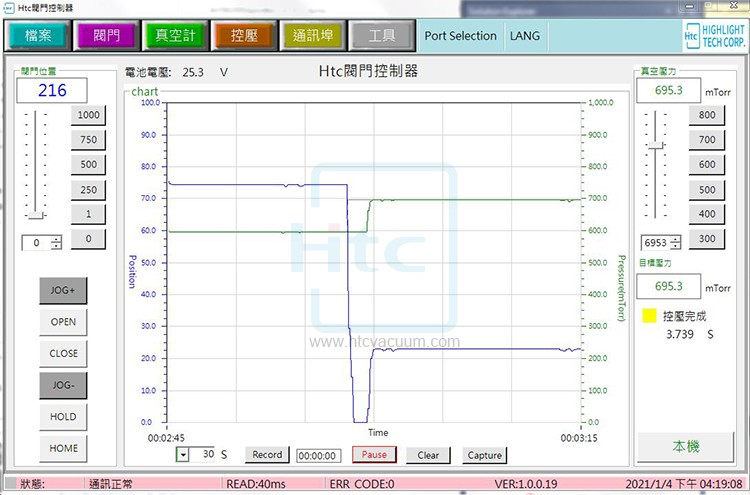Click the 本機 (Local) button
Image resolution: width=750 pixels, height=495 pixels.
pyautogui.click(x=686, y=447)
